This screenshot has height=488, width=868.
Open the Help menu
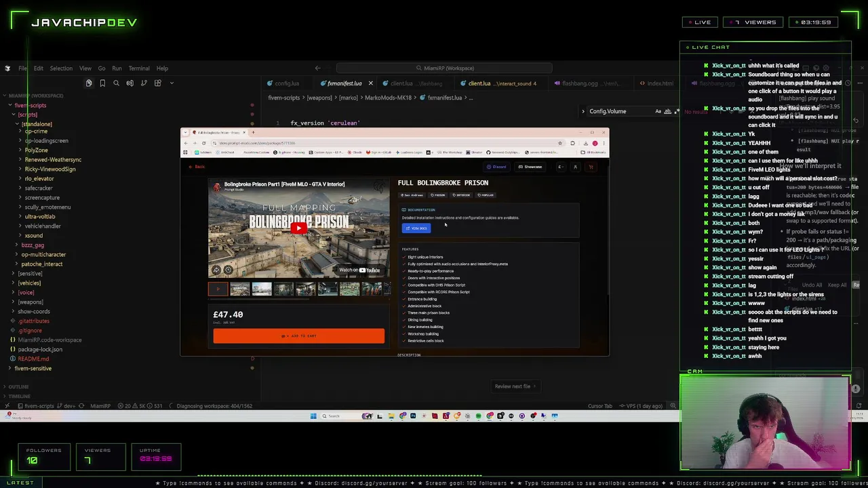[x=162, y=68]
